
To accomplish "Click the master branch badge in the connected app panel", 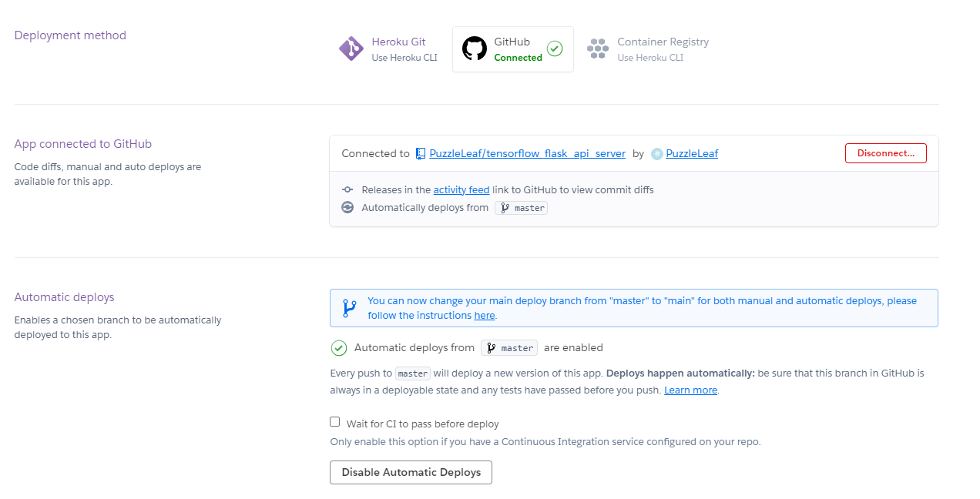I will [x=522, y=208].
